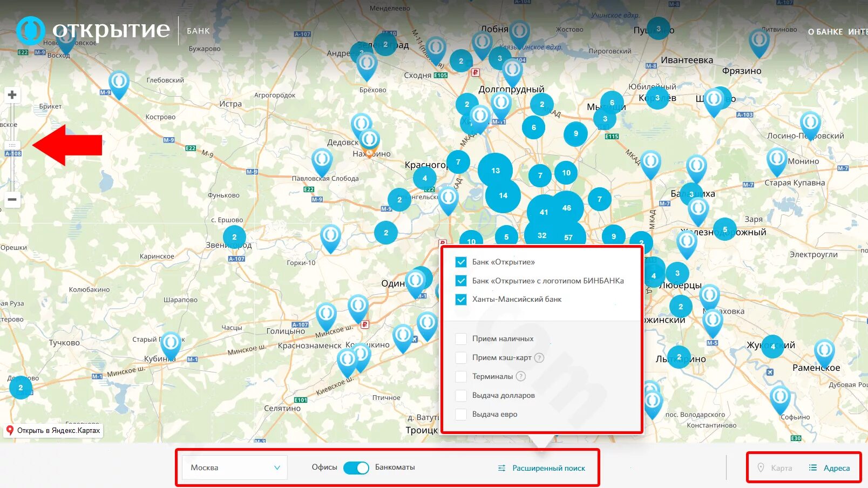Check the Терминалы option
The height and width of the screenshot is (488, 868).
(x=461, y=376)
